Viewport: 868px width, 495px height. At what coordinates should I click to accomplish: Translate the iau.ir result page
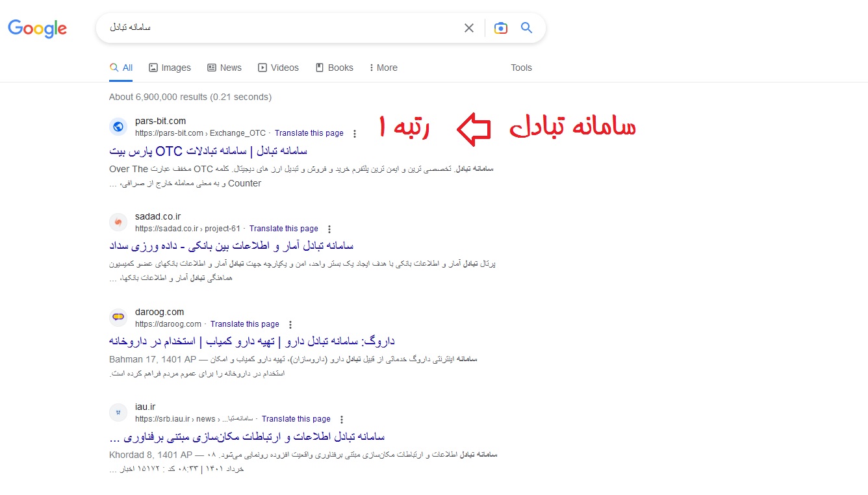click(x=296, y=419)
